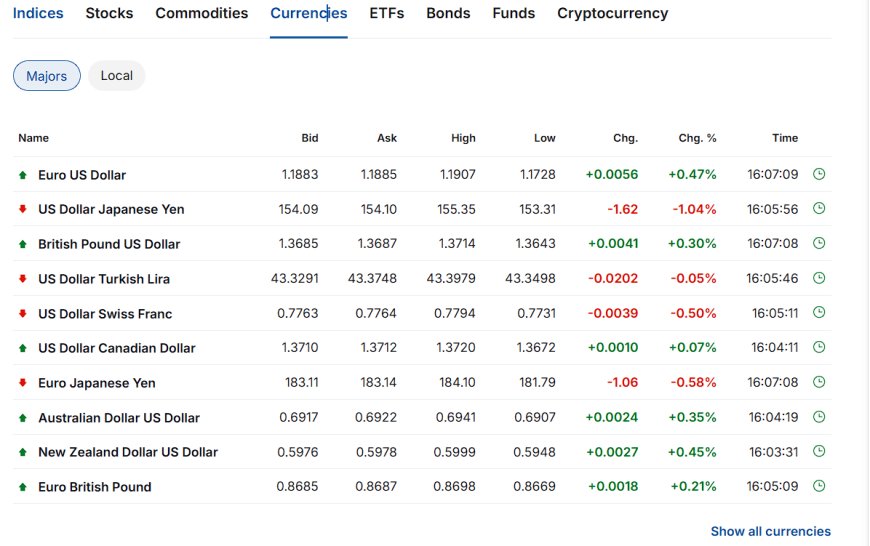Viewport: 870px width, 546px height.
Task: Open the Australian Dollar US Dollar pair
Action: pyautogui.click(x=119, y=418)
